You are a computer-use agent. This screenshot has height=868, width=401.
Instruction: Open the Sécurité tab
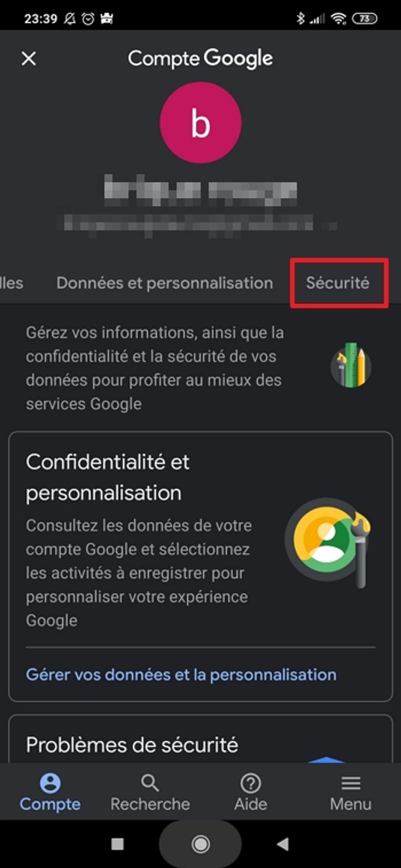pos(338,283)
